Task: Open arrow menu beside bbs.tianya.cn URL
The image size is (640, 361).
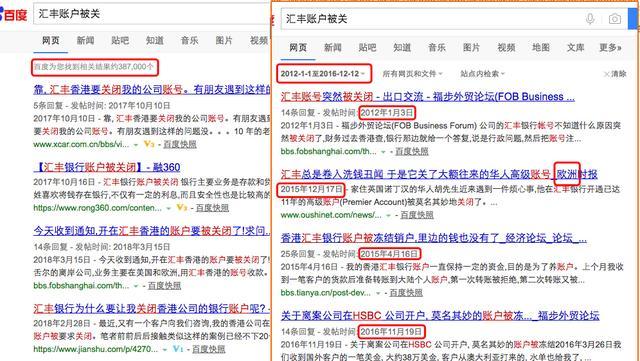Action: click(378, 293)
